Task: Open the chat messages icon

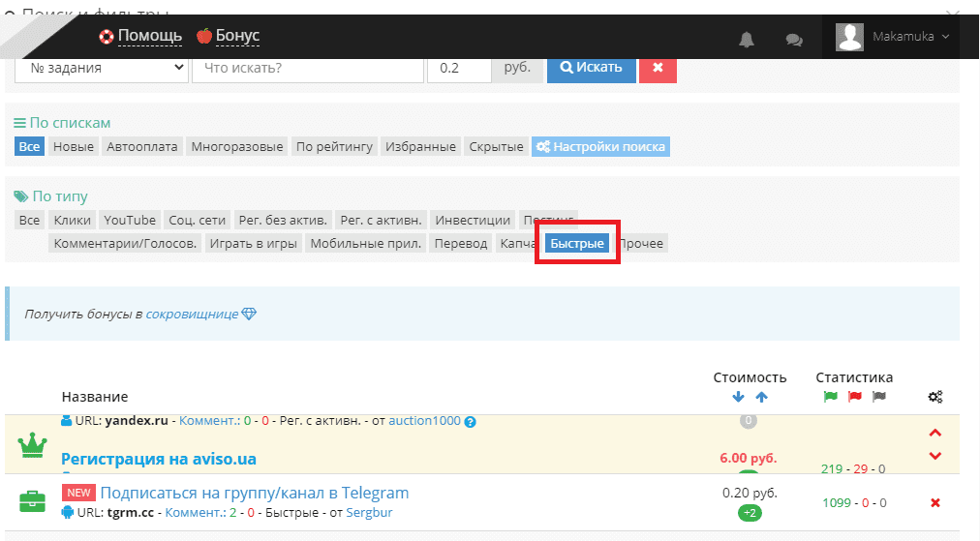Action: click(794, 40)
